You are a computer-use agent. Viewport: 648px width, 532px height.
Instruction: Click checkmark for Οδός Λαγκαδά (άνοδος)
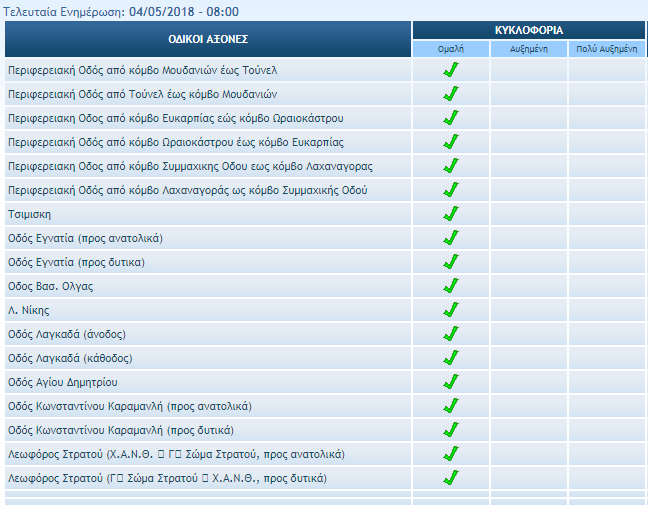(x=451, y=334)
